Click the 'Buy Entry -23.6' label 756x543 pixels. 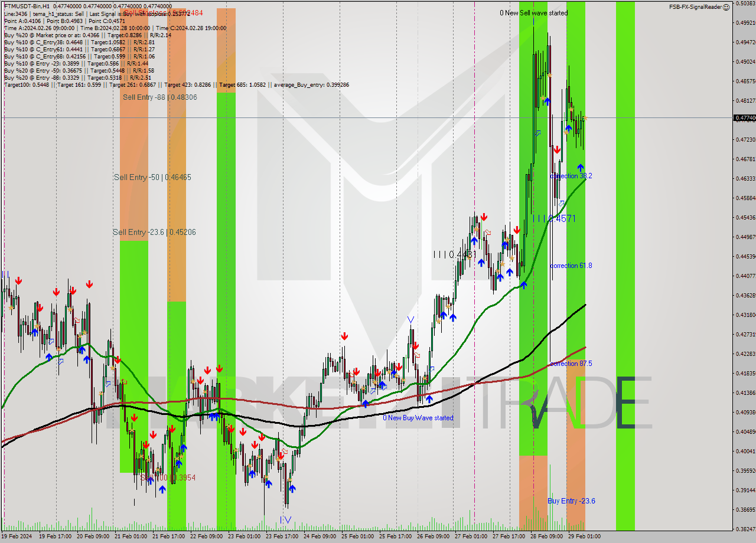coord(571,501)
